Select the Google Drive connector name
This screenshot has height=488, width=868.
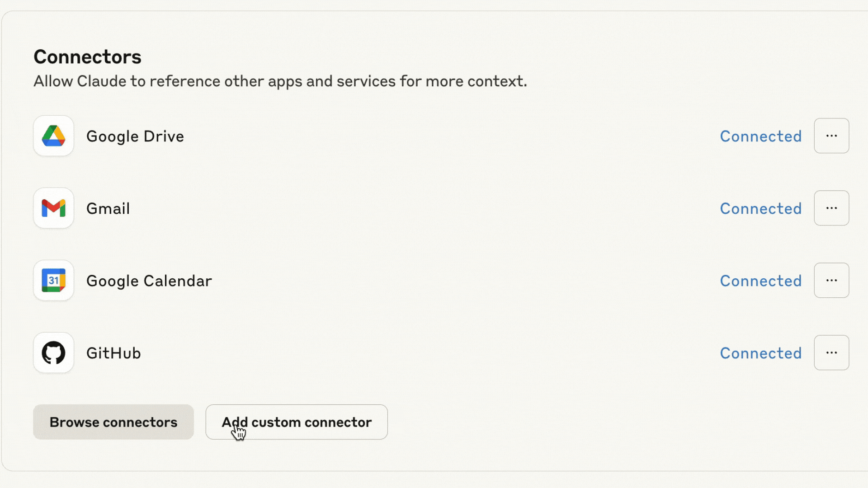pos(135,136)
